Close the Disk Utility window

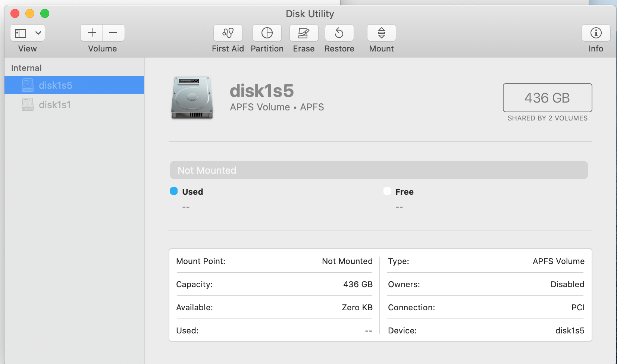15,14
